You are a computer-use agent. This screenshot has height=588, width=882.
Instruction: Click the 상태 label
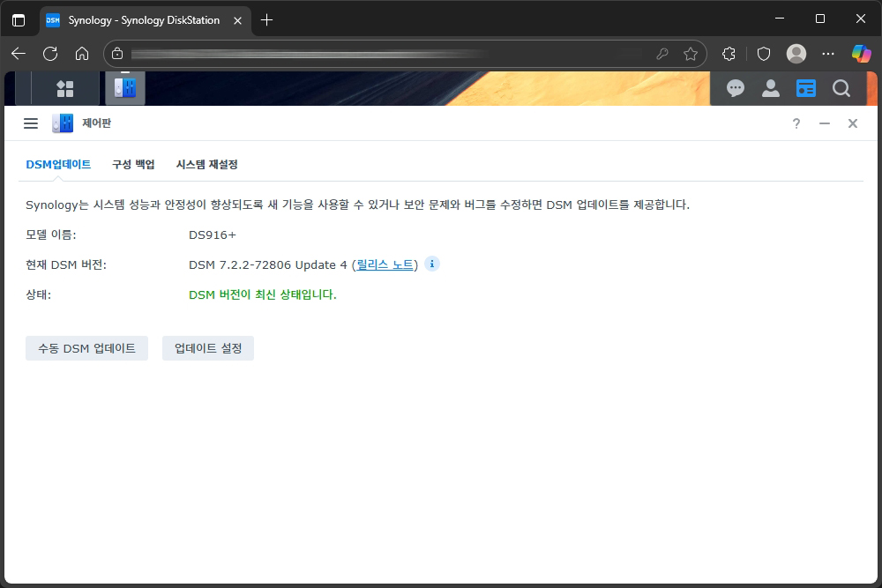click(38, 294)
